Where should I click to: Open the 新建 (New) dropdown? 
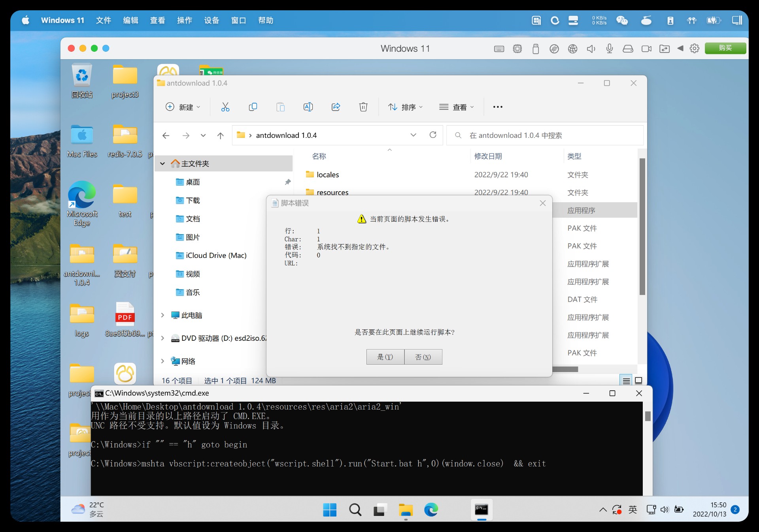[x=183, y=107]
